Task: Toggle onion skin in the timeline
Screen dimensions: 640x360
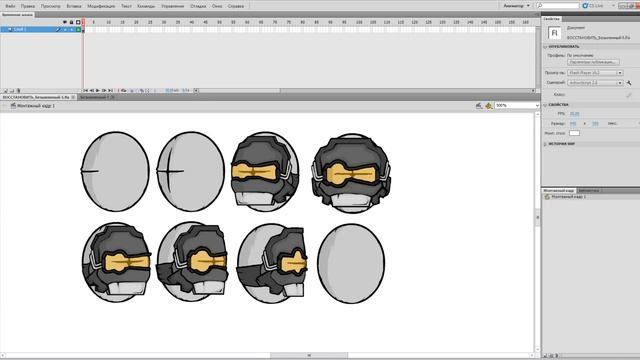Action: pyautogui.click(x=132, y=91)
